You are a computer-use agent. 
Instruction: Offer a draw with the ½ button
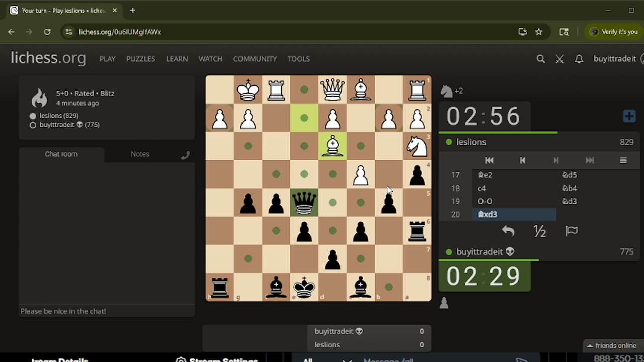pyautogui.click(x=540, y=231)
